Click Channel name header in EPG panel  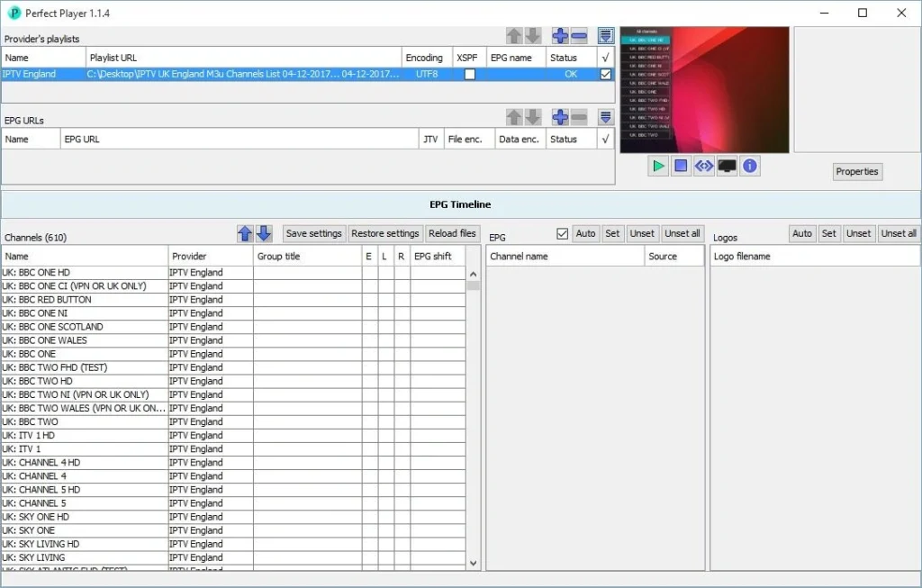point(565,257)
